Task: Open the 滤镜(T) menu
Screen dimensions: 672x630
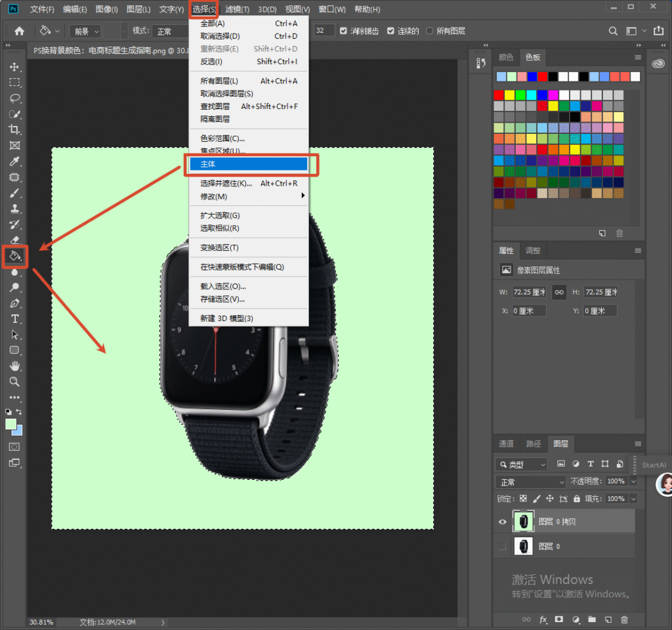Action: [238, 9]
